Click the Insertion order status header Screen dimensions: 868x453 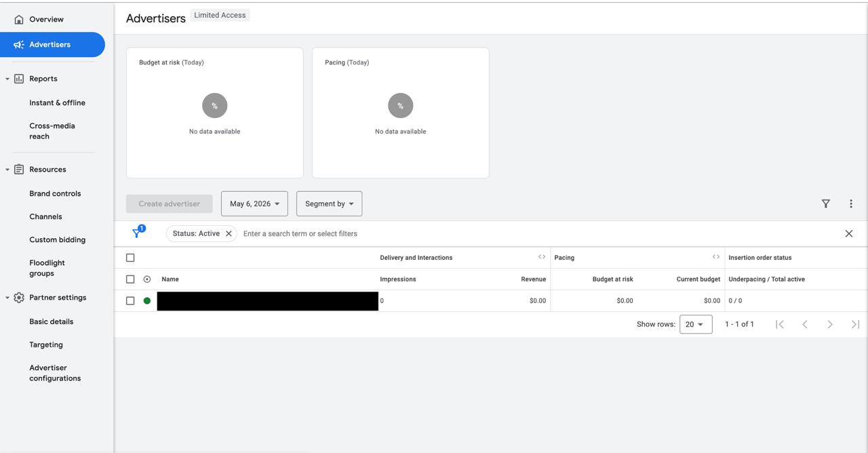tap(760, 258)
